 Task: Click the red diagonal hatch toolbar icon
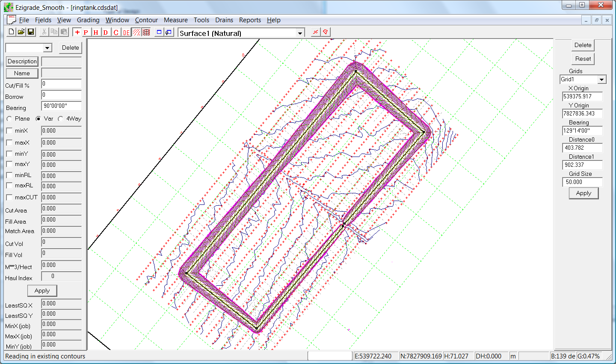pyautogui.click(x=136, y=33)
